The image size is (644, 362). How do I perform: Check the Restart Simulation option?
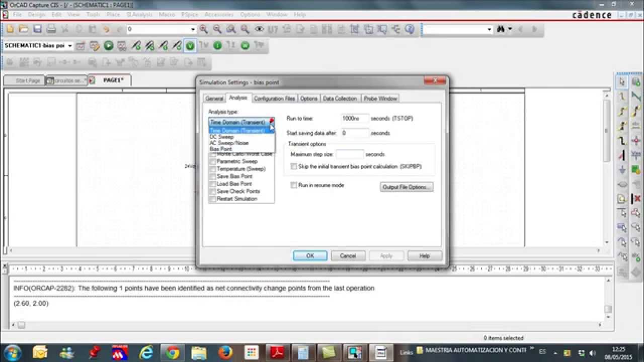tap(213, 199)
